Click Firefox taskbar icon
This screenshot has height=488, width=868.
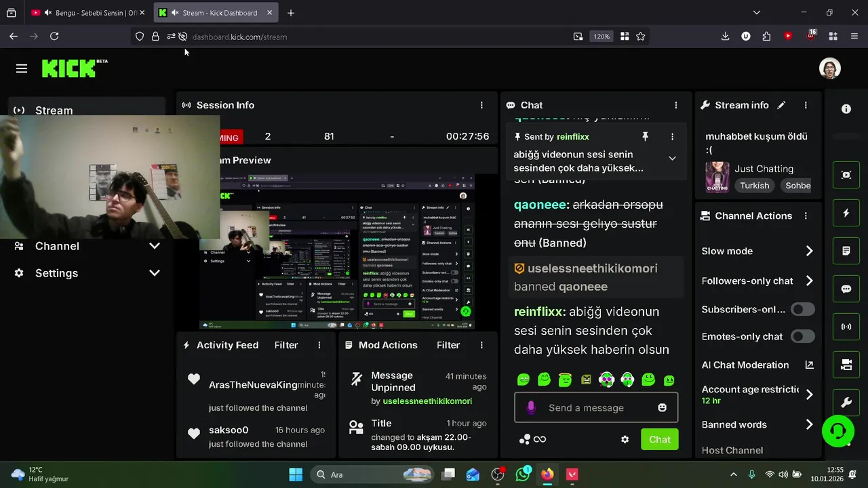point(547,474)
